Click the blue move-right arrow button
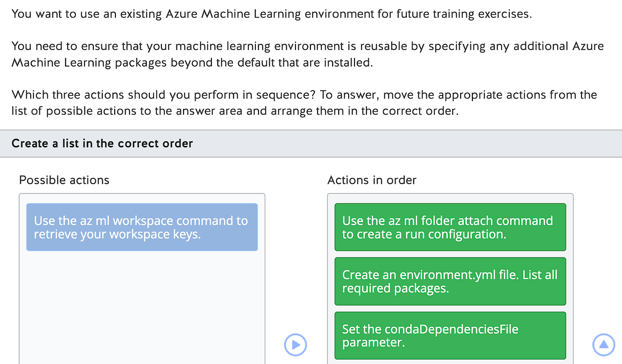 (x=295, y=344)
